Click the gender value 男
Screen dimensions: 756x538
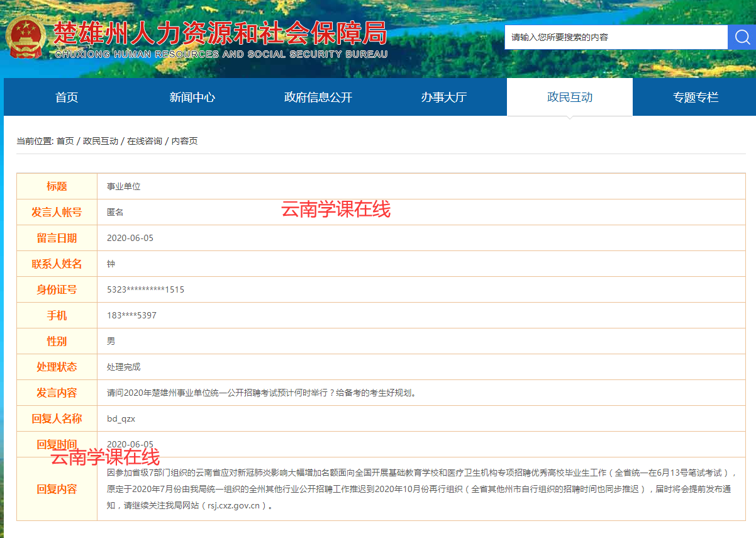pyautogui.click(x=111, y=341)
